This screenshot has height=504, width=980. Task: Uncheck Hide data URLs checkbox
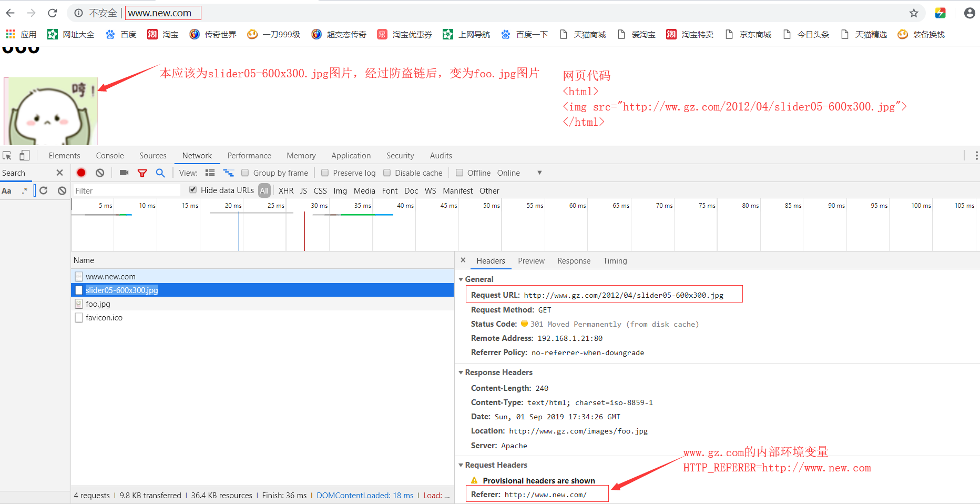193,190
